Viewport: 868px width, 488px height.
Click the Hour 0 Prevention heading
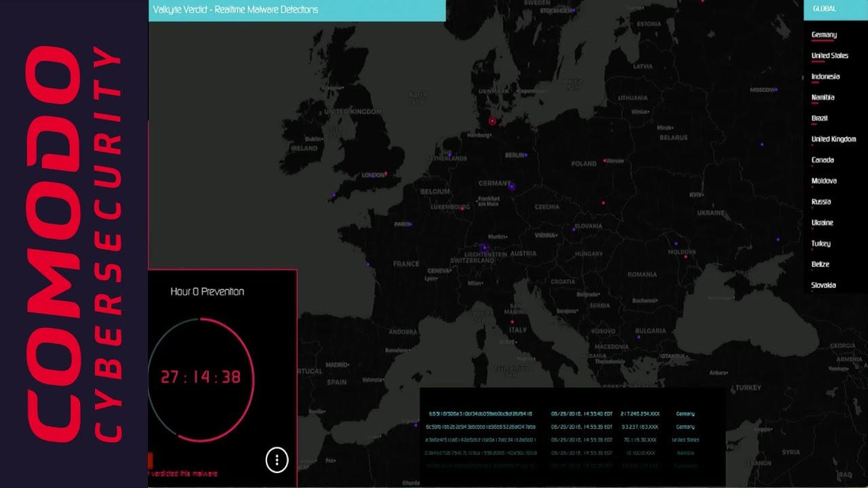(x=207, y=291)
